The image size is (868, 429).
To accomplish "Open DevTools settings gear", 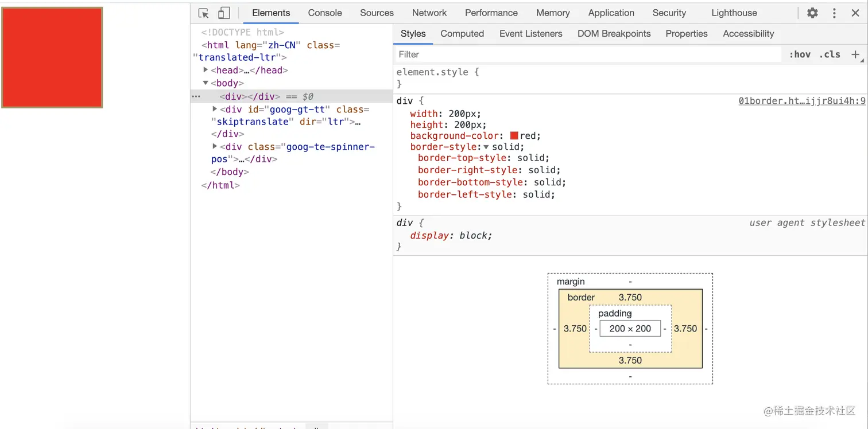I will 812,13.
